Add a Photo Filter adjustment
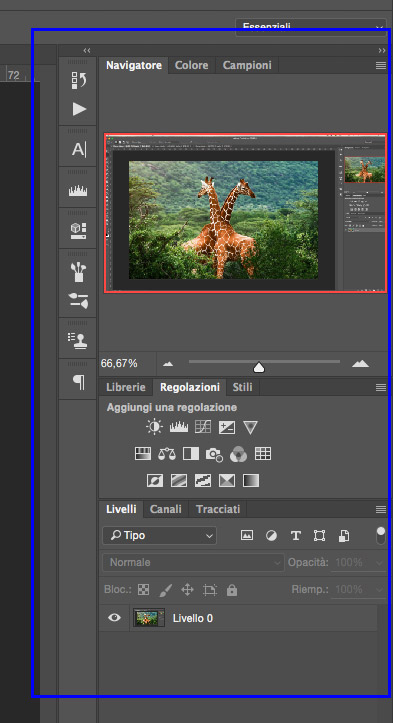Image resolution: width=393 pixels, height=723 pixels. [x=214, y=455]
